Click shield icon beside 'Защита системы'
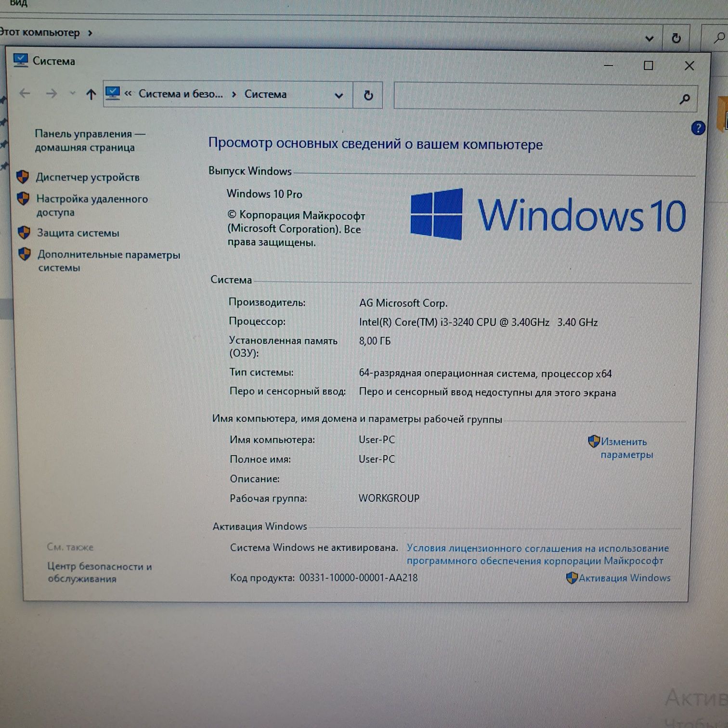Image resolution: width=728 pixels, height=728 pixels. coord(24,233)
